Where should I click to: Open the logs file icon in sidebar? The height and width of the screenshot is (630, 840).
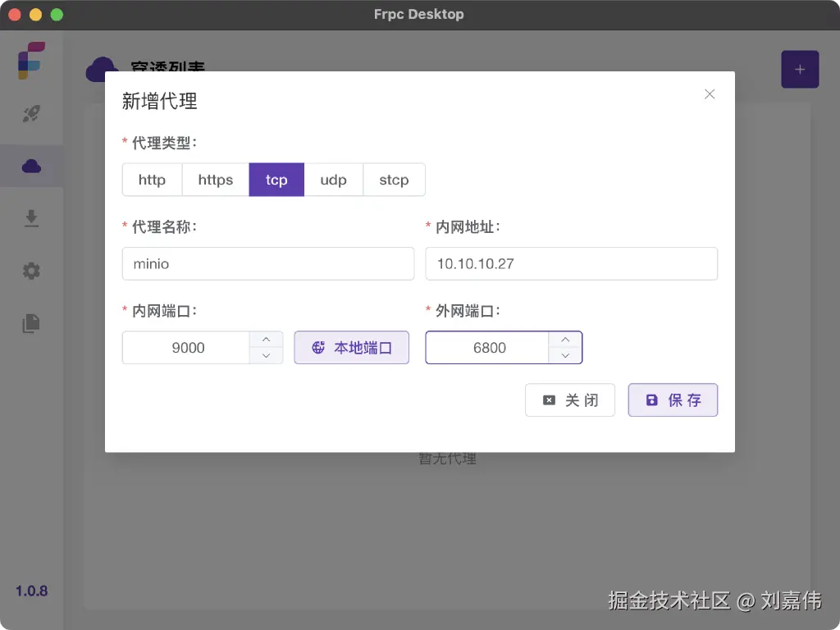tap(31, 323)
